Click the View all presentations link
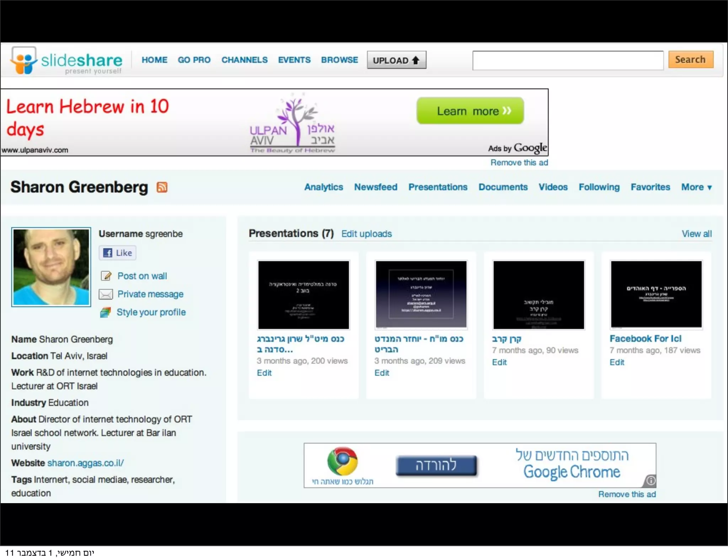The width and height of the screenshot is (728, 560). (696, 234)
